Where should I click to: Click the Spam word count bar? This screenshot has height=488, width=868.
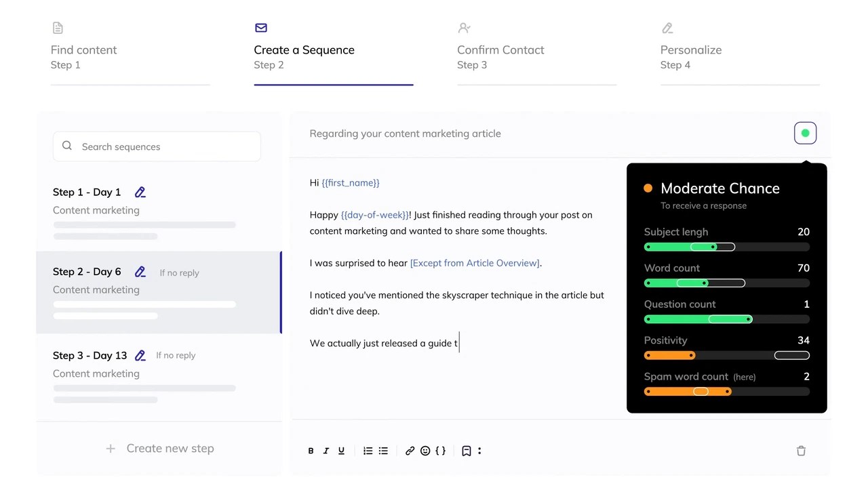pos(727,391)
